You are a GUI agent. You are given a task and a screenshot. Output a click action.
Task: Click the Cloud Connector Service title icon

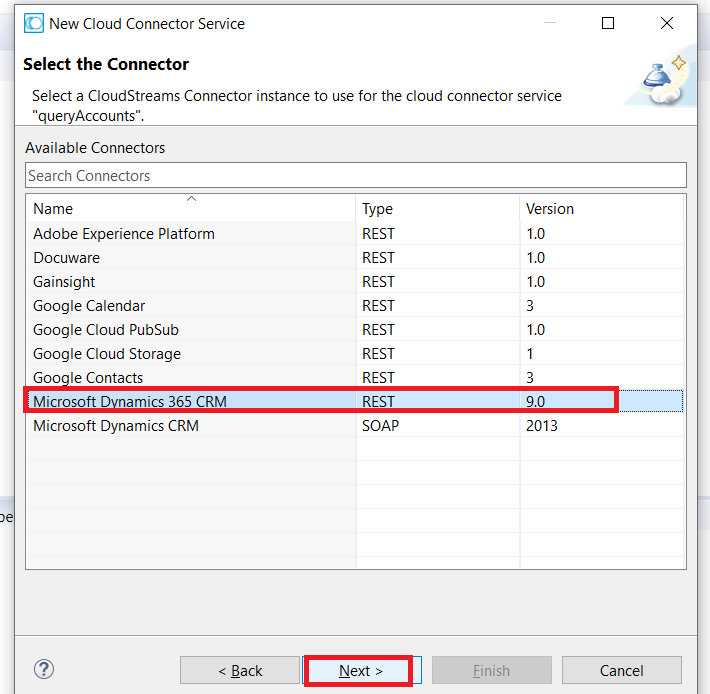point(34,24)
